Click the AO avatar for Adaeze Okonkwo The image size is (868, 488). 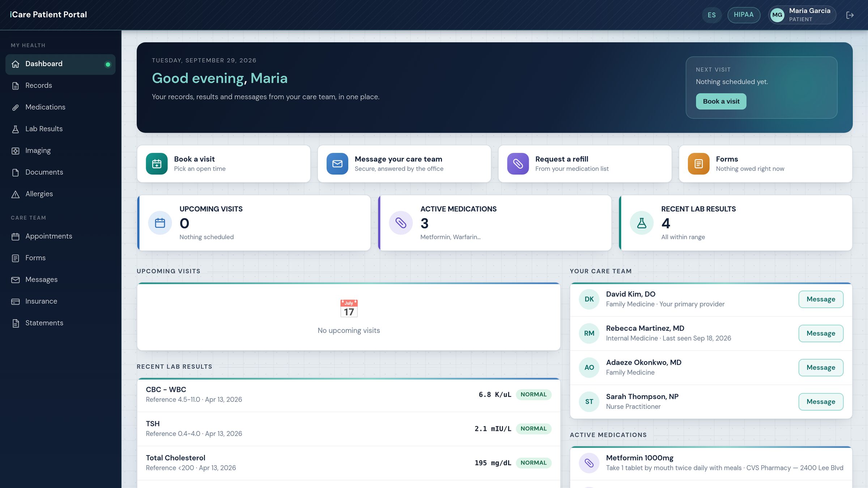pyautogui.click(x=589, y=368)
